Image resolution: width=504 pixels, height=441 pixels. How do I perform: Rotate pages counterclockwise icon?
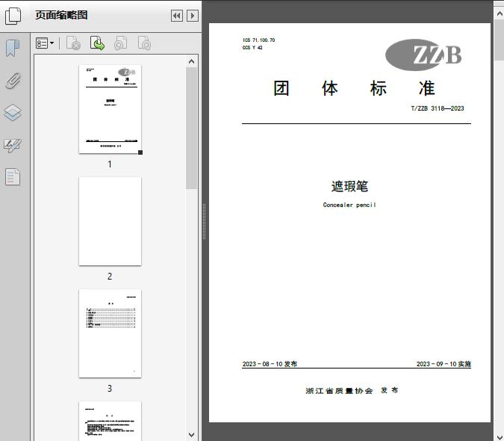click(120, 43)
